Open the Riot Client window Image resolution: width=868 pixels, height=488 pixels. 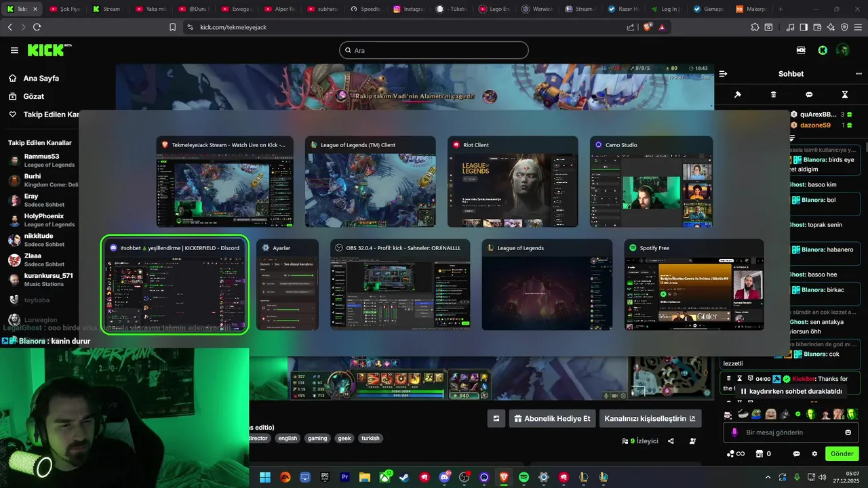(513, 182)
